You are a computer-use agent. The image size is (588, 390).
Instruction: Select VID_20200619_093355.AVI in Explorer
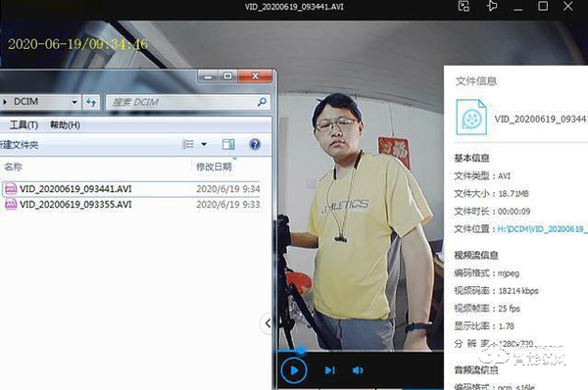pyautogui.click(x=131, y=205)
